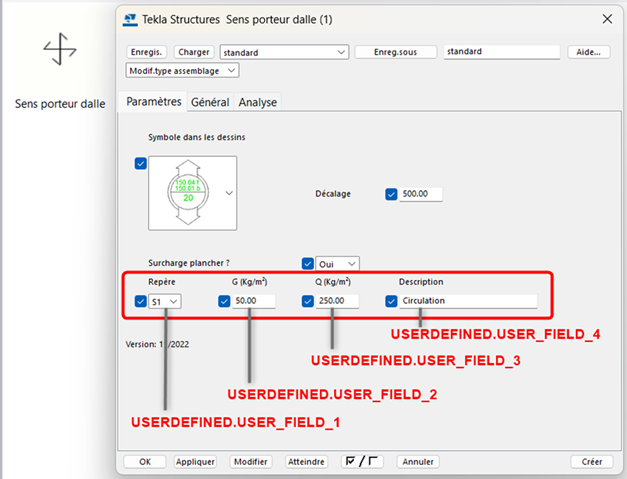This screenshot has width=627, height=479.
Task: Click the G load field 50.00
Action: coord(254,301)
